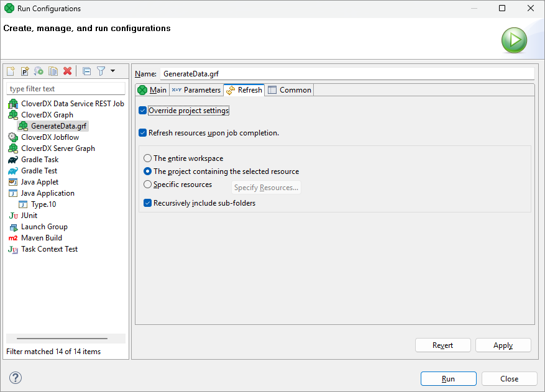Filter launch configurations
Screen dimensions: 545x392
101,71
